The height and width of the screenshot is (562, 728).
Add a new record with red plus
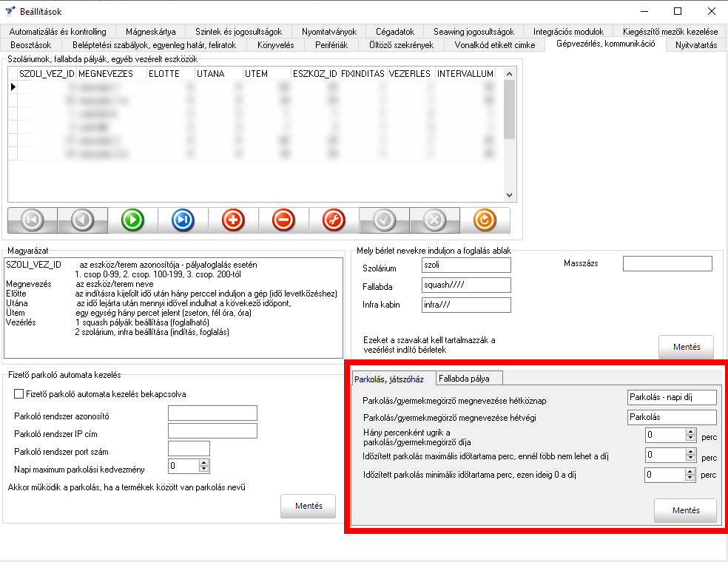pyautogui.click(x=233, y=220)
